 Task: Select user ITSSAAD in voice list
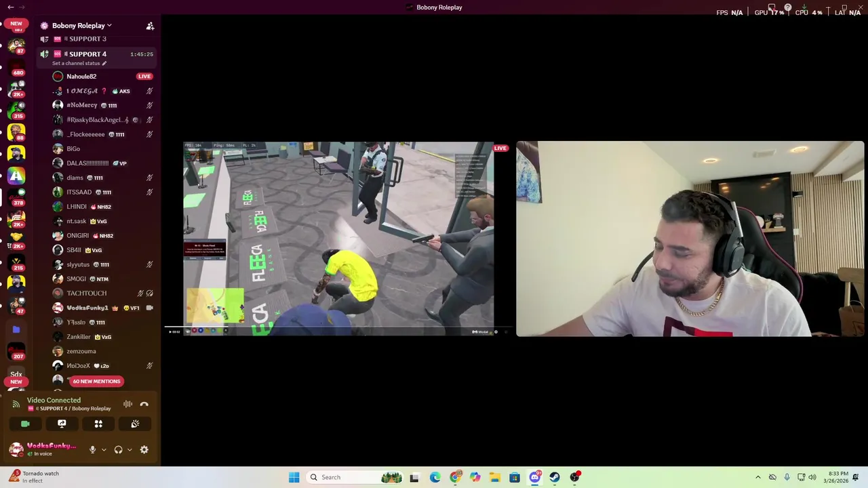point(102,192)
